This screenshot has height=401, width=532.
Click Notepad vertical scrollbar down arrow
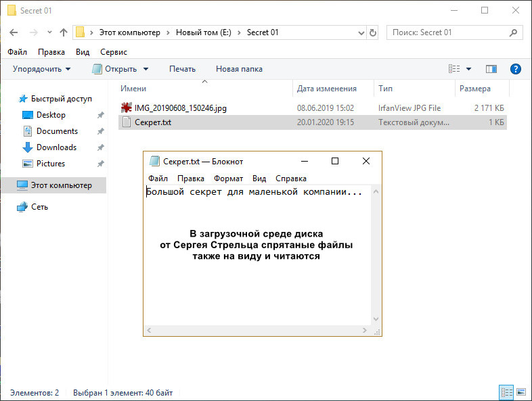(x=376, y=319)
